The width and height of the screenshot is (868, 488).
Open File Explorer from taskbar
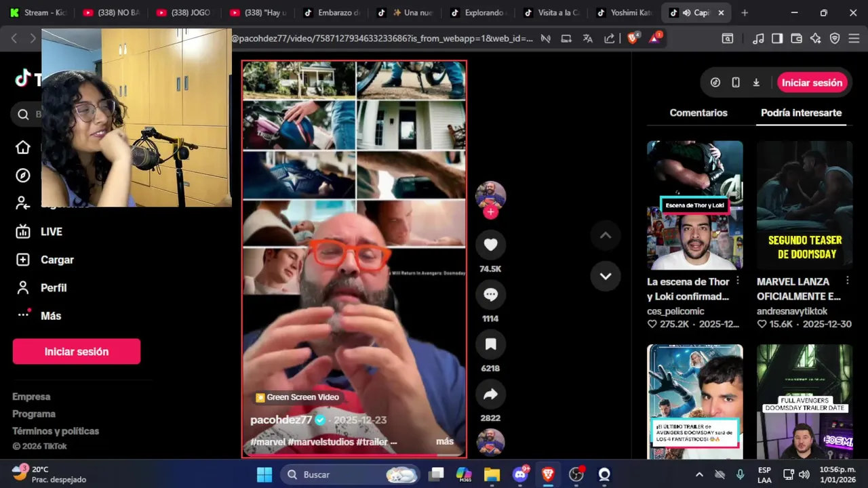click(492, 474)
